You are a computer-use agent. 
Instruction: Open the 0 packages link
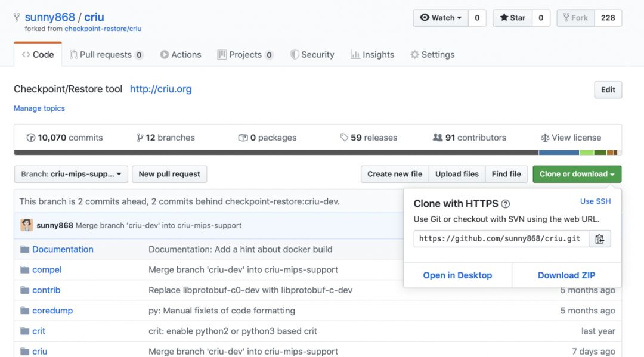(267, 138)
